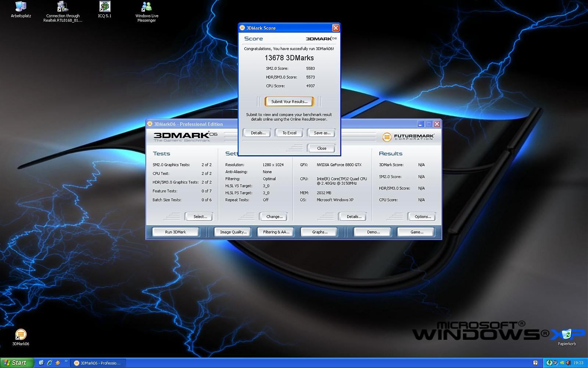The width and height of the screenshot is (588, 368).
Task: Click the Futuremark Corporation logo
Action: [408, 137]
